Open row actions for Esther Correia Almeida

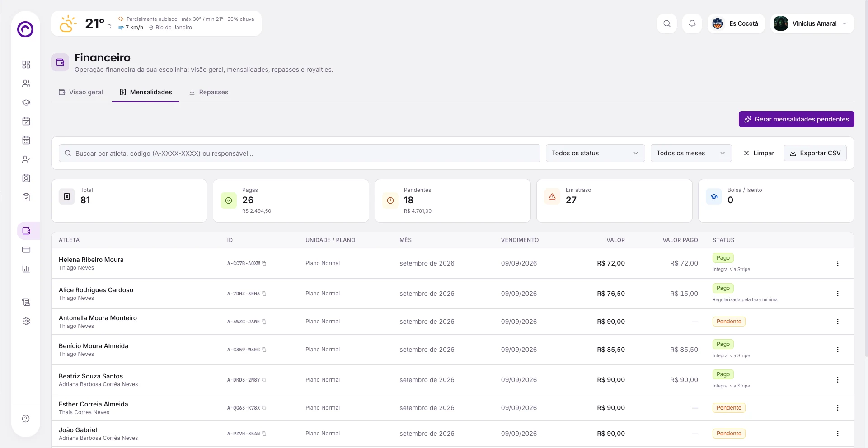click(837, 408)
